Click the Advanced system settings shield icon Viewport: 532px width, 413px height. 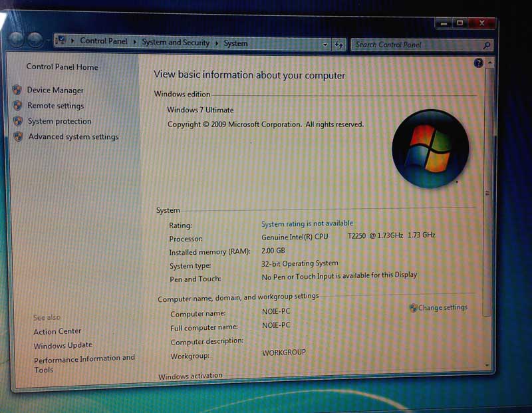point(18,136)
